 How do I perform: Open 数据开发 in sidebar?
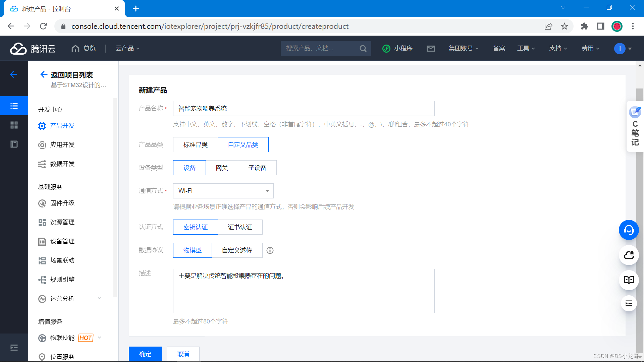pos(56,164)
